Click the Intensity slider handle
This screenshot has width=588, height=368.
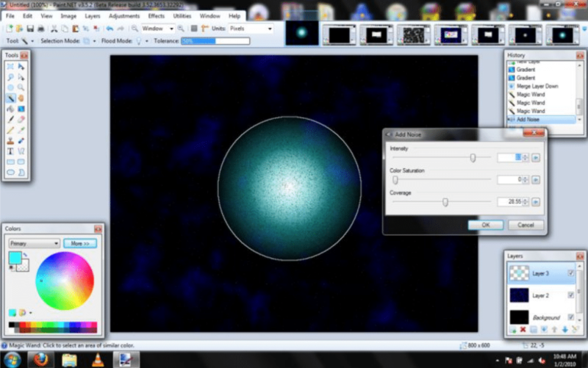(473, 158)
